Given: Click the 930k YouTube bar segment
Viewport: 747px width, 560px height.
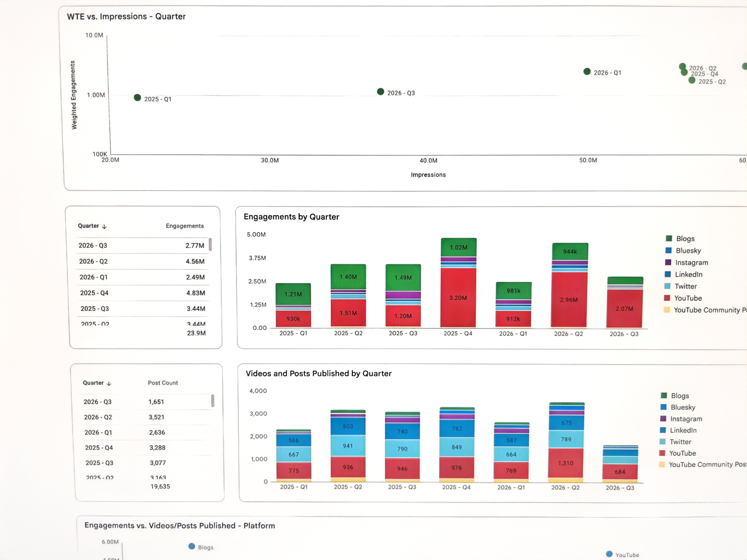Looking at the screenshot, I should [293, 319].
